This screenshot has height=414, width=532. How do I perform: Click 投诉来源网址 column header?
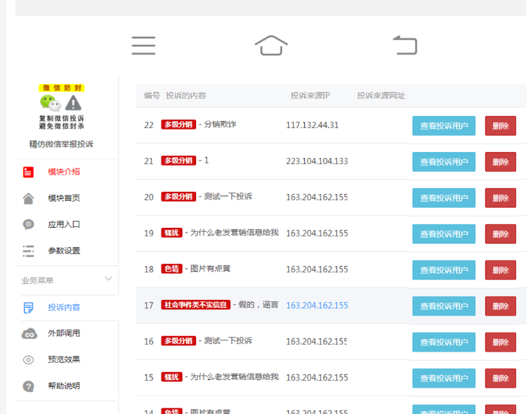pyautogui.click(x=381, y=96)
